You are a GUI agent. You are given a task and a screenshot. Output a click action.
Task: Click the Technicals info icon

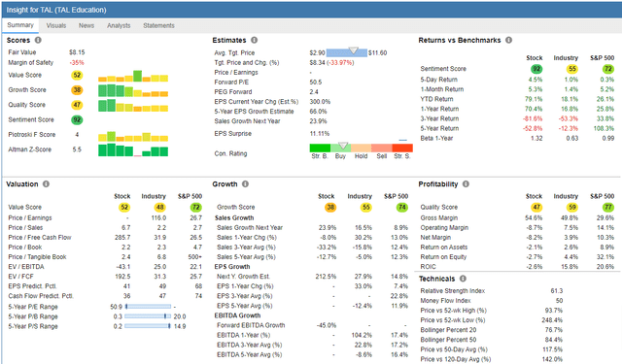point(463,279)
